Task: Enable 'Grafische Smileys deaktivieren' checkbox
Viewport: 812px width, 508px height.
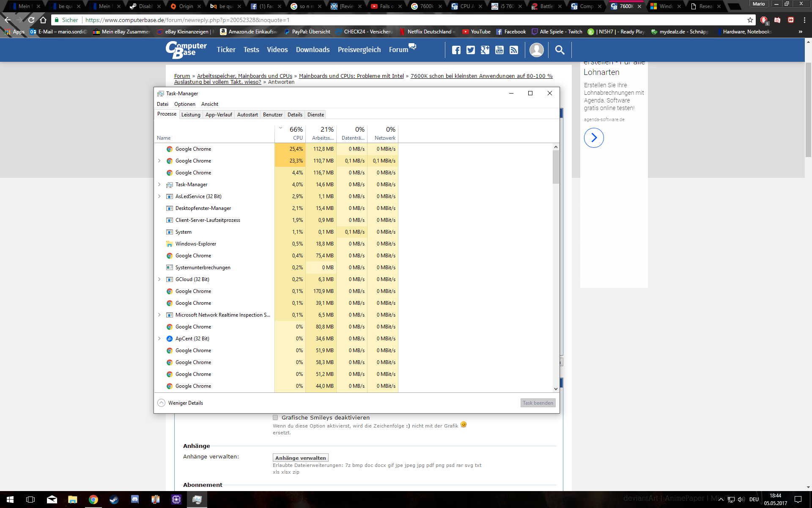Action: pyautogui.click(x=275, y=417)
